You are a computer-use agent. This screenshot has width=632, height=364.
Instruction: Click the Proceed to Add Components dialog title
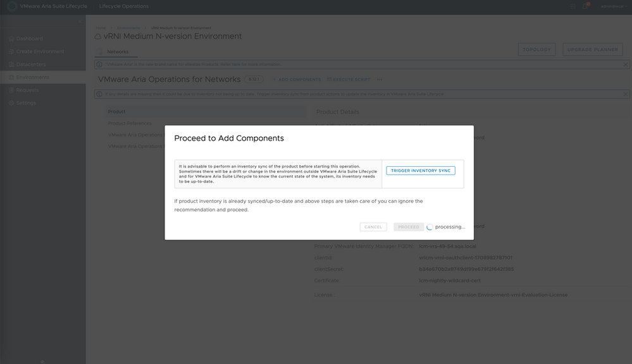[x=229, y=138]
